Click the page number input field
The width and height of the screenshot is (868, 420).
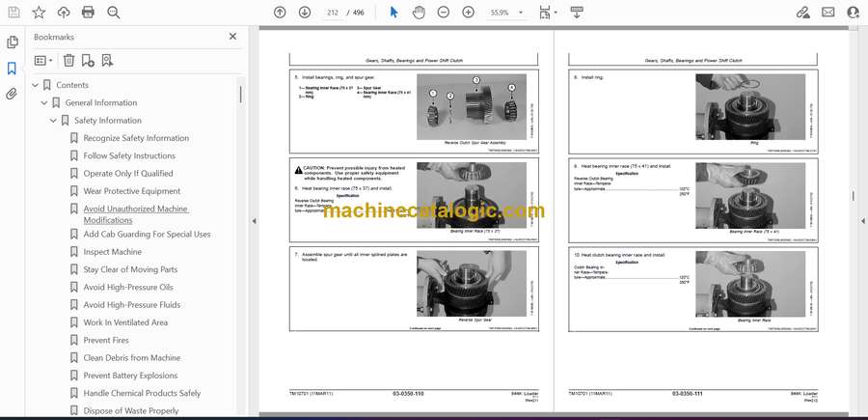coord(332,13)
